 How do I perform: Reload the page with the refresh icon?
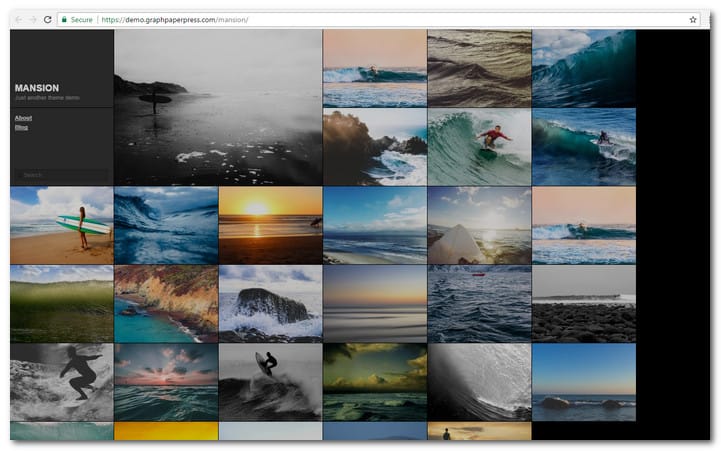click(x=47, y=19)
